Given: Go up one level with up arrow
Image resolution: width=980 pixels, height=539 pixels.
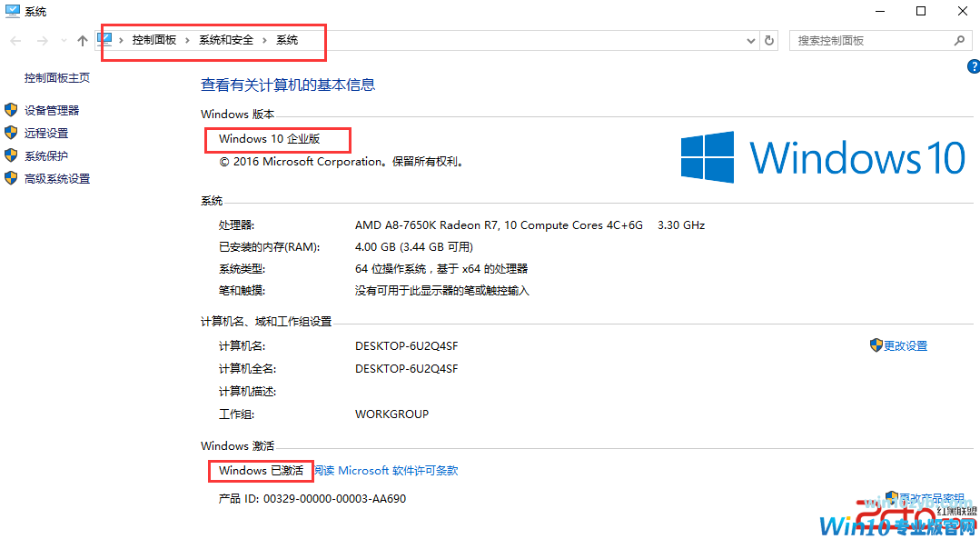Looking at the screenshot, I should [83, 41].
